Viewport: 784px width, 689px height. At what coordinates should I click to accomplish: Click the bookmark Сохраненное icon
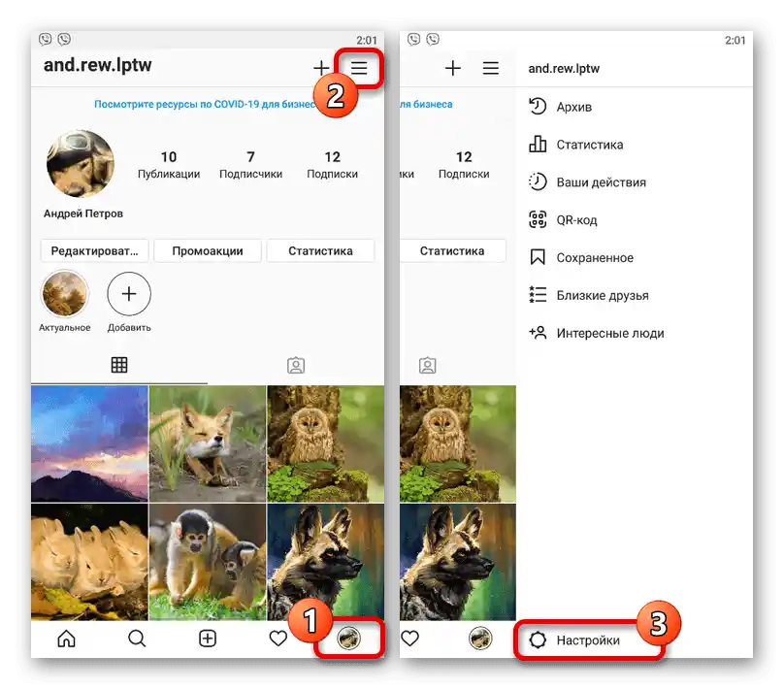pyautogui.click(x=538, y=257)
